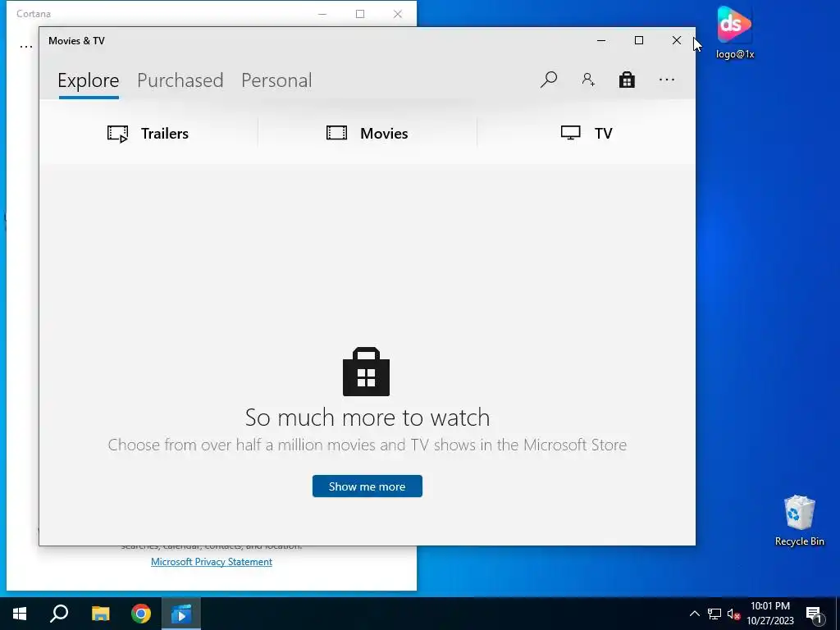Viewport: 840px width, 630px height.
Task: Close the Movies & TV window
Action: click(x=677, y=41)
